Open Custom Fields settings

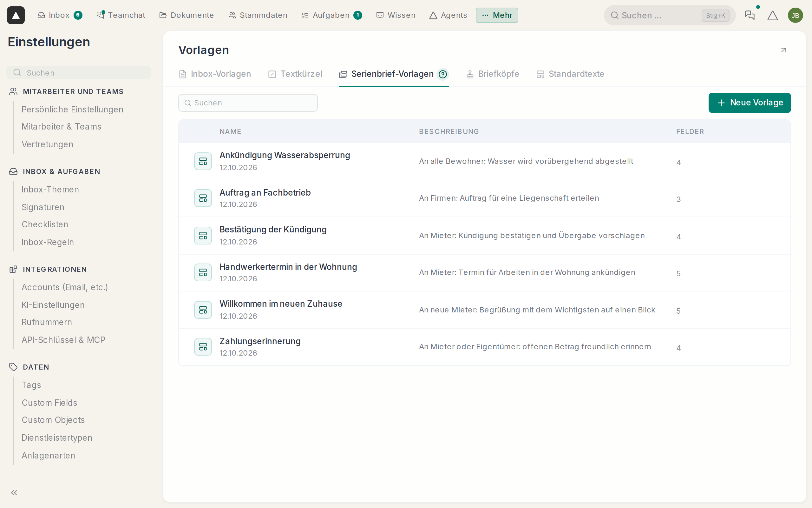point(49,403)
